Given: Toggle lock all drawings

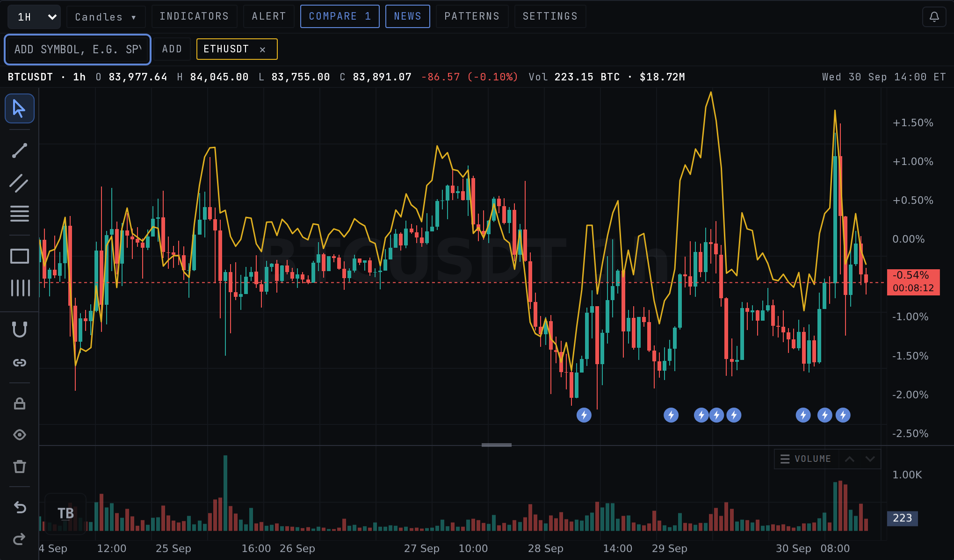Looking at the screenshot, I should point(20,403).
